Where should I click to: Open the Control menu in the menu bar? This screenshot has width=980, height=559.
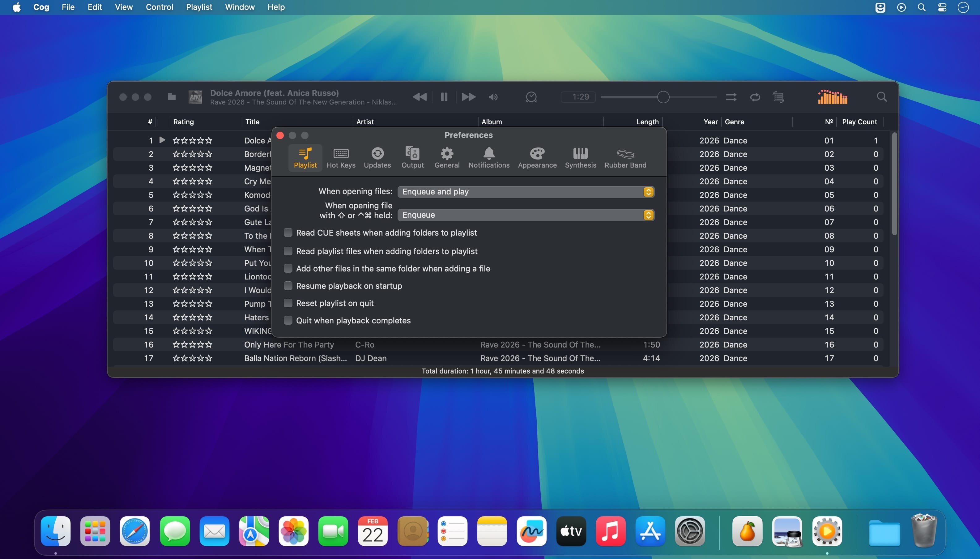point(159,7)
